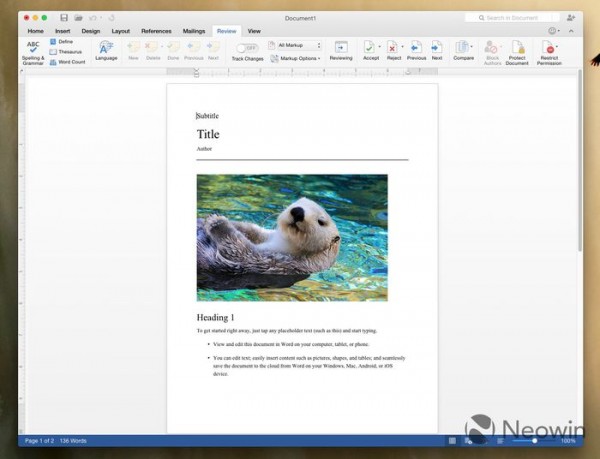Adjust the zoom slider handle
Screen dimensions: 600x459
534,441
